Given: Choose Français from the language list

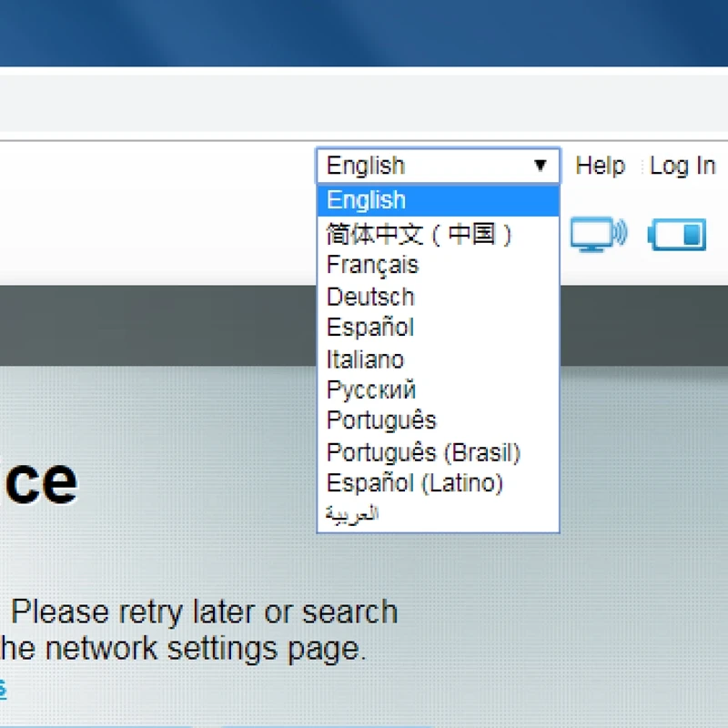Looking at the screenshot, I should coord(439,265).
